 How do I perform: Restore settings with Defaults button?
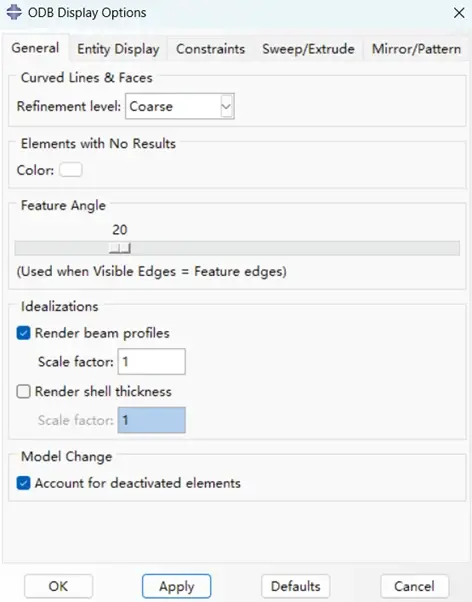pyautogui.click(x=295, y=586)
